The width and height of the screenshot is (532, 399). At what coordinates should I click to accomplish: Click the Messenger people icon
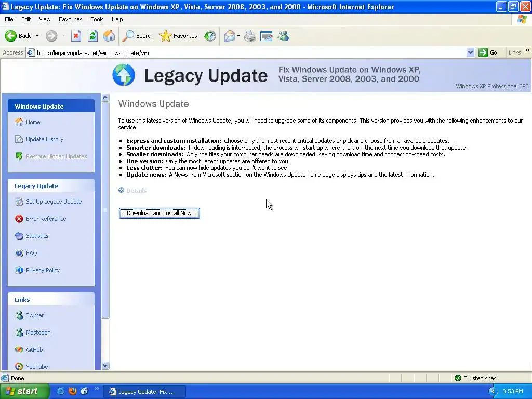pos(283,36)
